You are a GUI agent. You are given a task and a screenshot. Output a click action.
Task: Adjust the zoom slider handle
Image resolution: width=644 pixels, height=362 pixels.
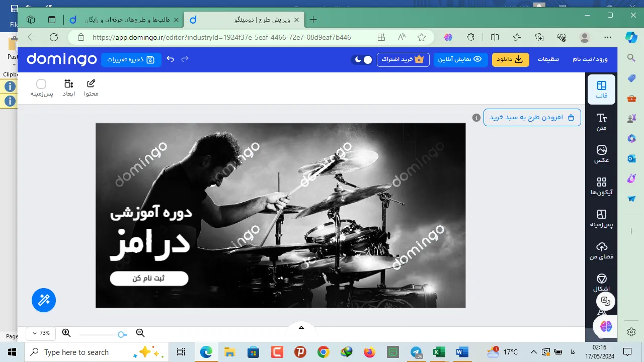(122, 334)
